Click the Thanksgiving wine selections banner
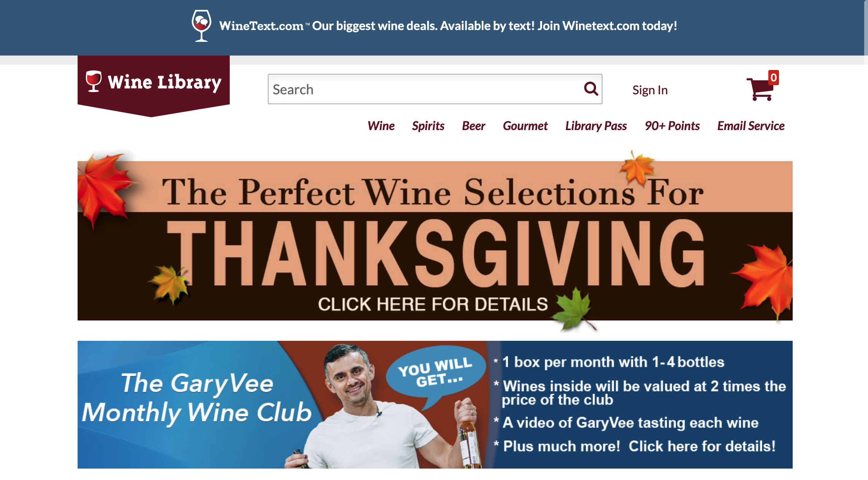Viewport: 868px width, 480px height. 435,240
